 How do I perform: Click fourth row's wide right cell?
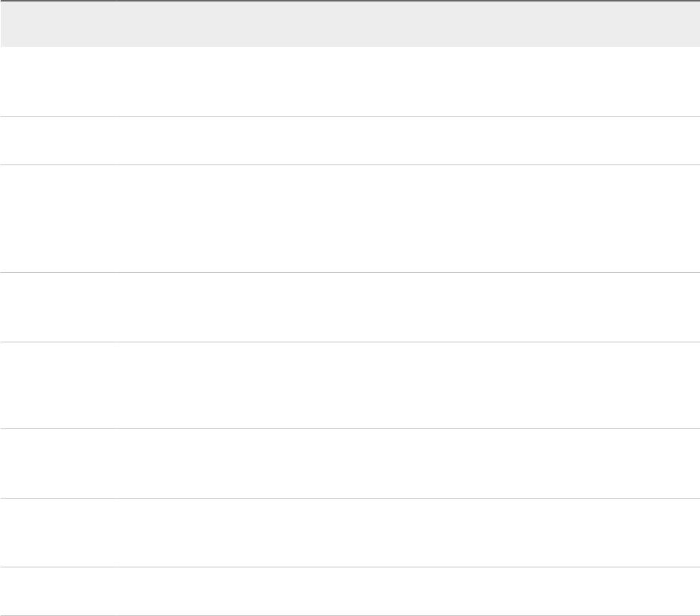(408, 307)
